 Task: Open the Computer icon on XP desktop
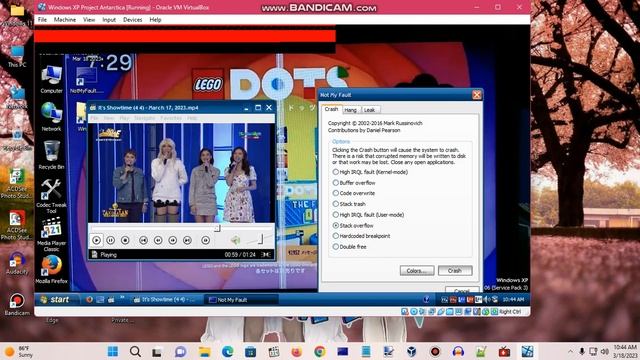(51, 79)
